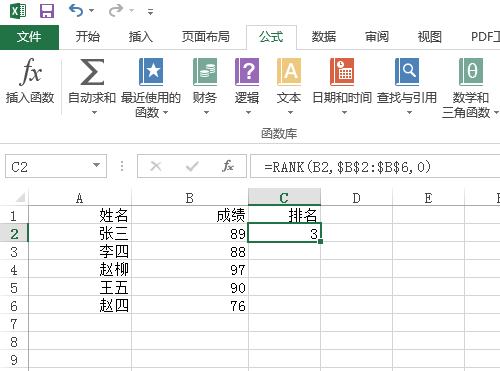Open 最近使用的函数 list
The width and height of the screenshot is (500, 371).
click(x=151, y=87)
